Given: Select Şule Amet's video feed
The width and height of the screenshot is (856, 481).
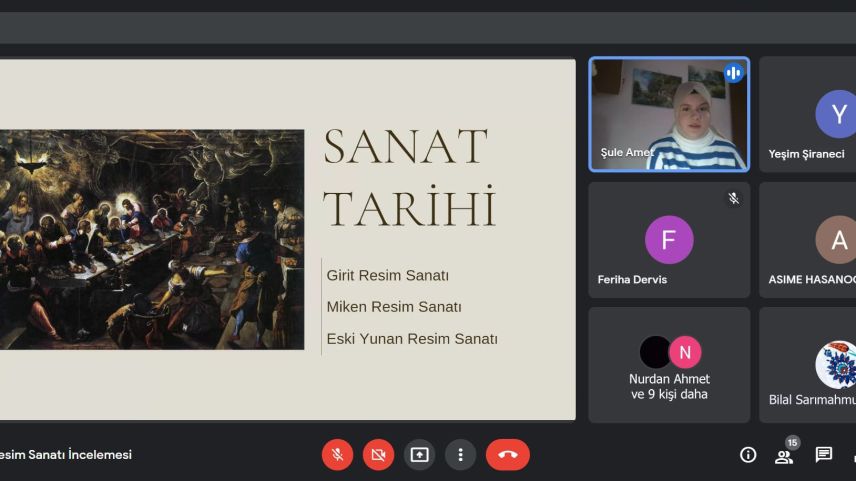Looking at the screenshot, I should 669,114.
